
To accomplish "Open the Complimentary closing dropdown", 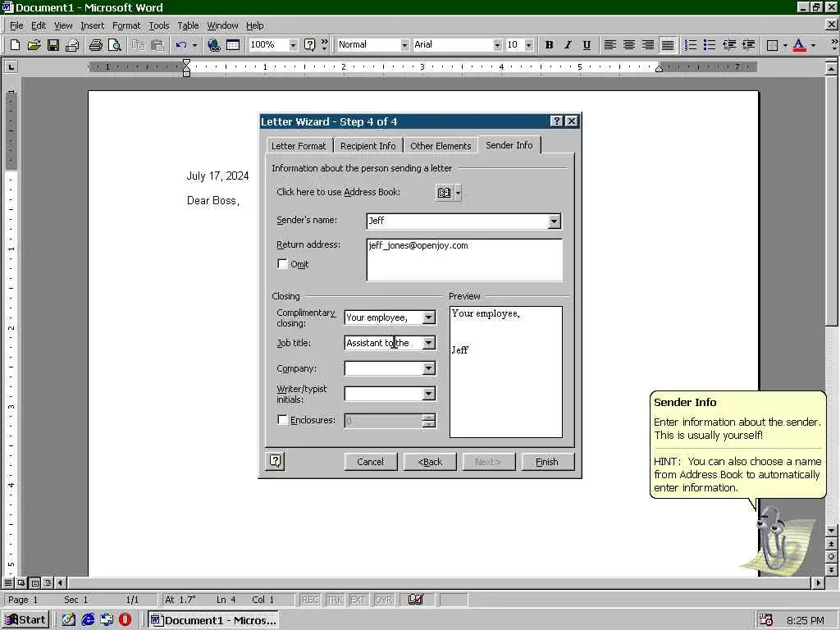I will click(x=428, y=317).
